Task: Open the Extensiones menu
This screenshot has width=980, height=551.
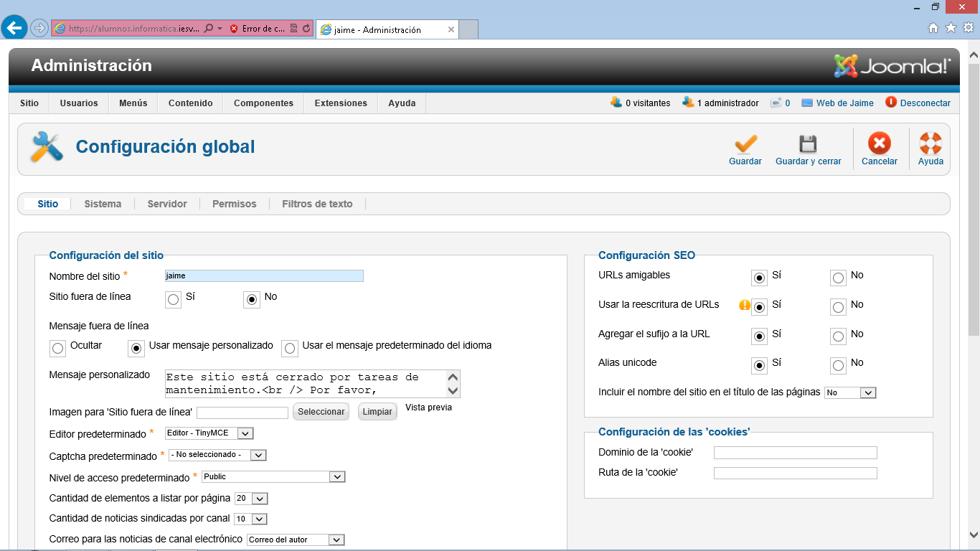Action: (341, 103)
